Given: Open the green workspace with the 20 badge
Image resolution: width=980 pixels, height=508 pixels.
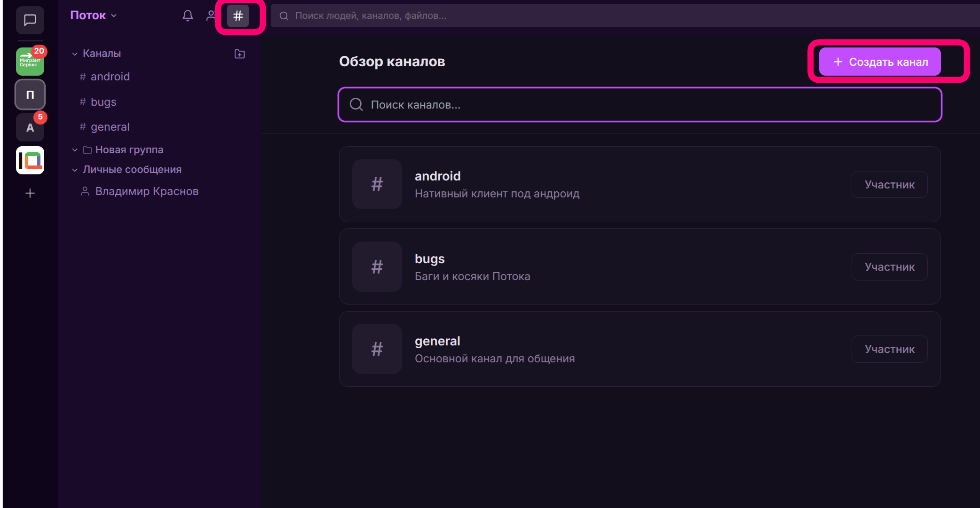Looking at the screenshot, I should click(30, 62).
